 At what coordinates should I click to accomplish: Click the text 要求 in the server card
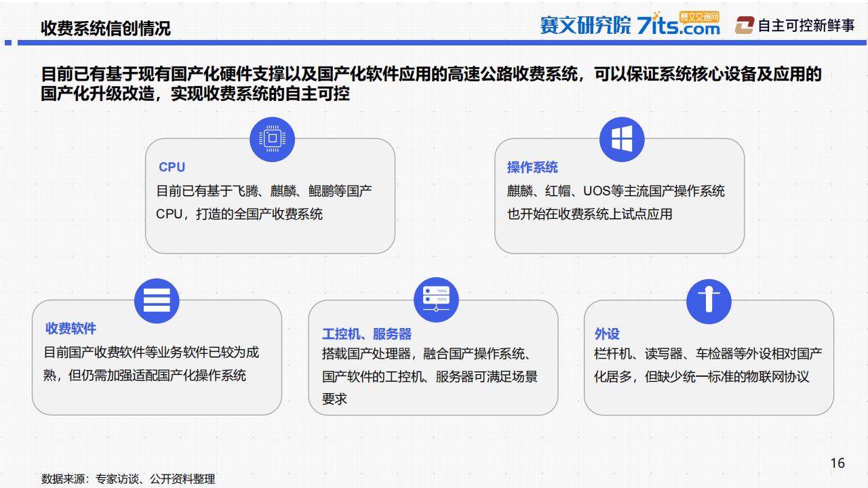[334, 399]
